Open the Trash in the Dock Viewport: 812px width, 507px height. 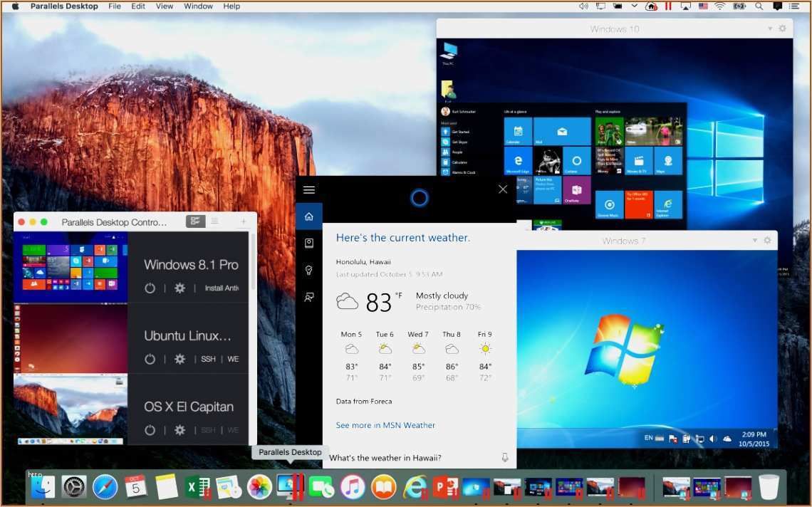click(x=769, y=487)
